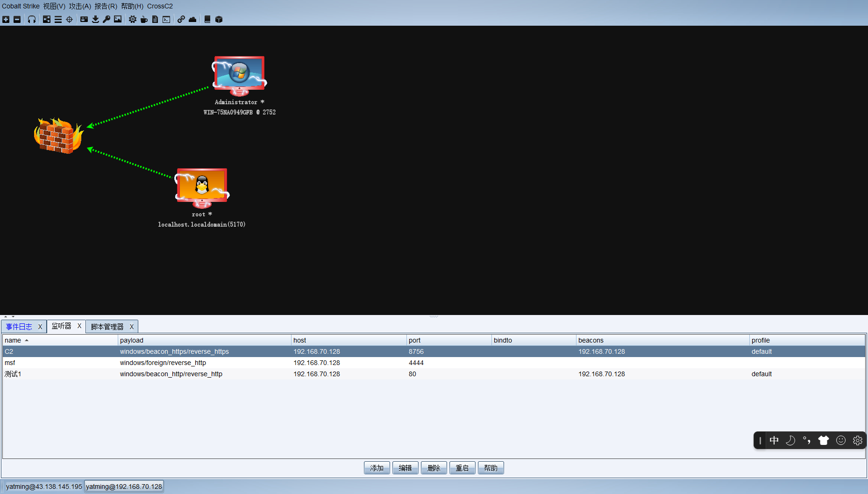Click the IME toolbar drag handle
The image size is (868, 494).
tap(760, 440)
